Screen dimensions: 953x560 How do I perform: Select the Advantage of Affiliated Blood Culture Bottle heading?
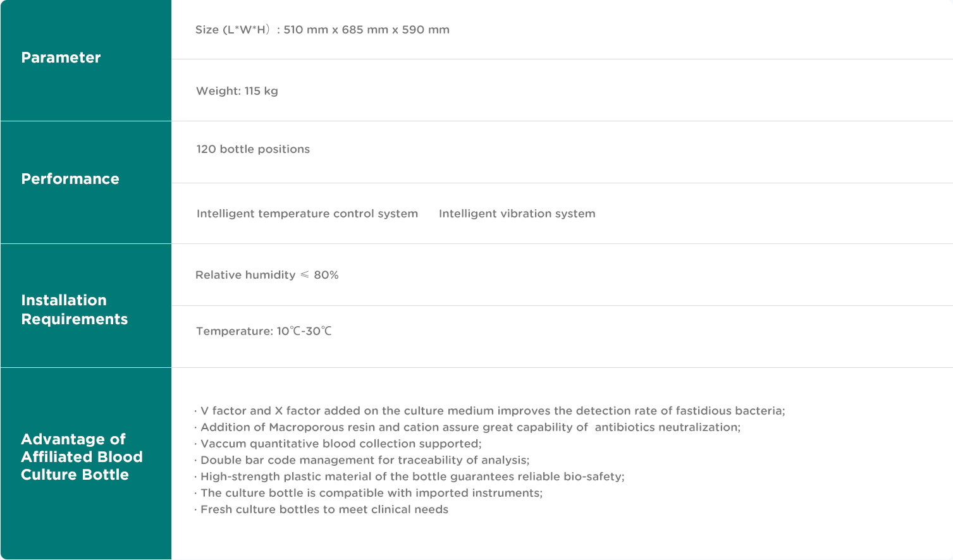click(x=82, y=457)
